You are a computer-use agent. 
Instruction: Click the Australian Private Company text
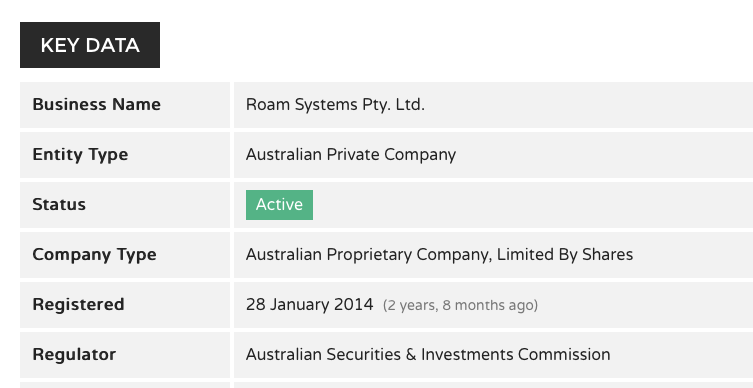tap(351, 155)
